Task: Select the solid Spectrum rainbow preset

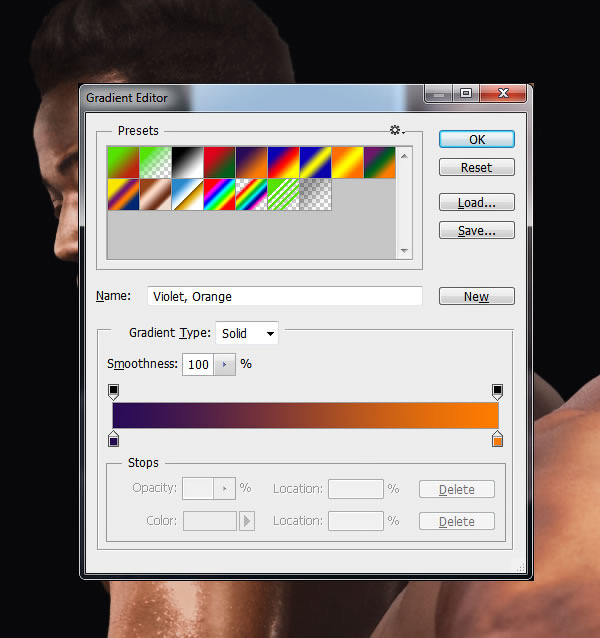Action: point(219,194)
